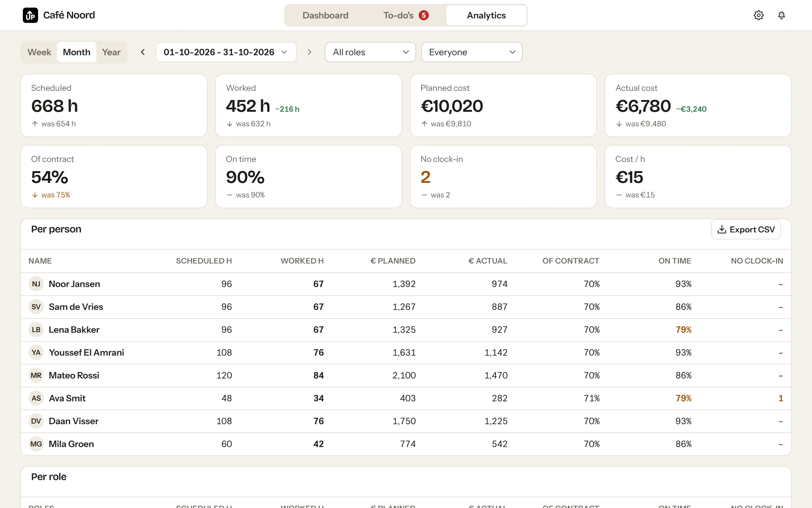Click the Café Noord title text

[69, 15]
